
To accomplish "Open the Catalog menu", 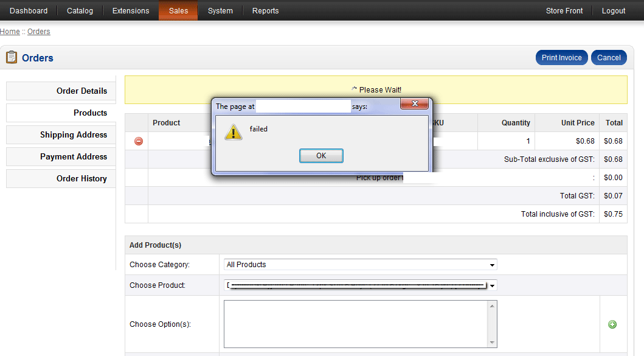I will (x=80, y=11).
